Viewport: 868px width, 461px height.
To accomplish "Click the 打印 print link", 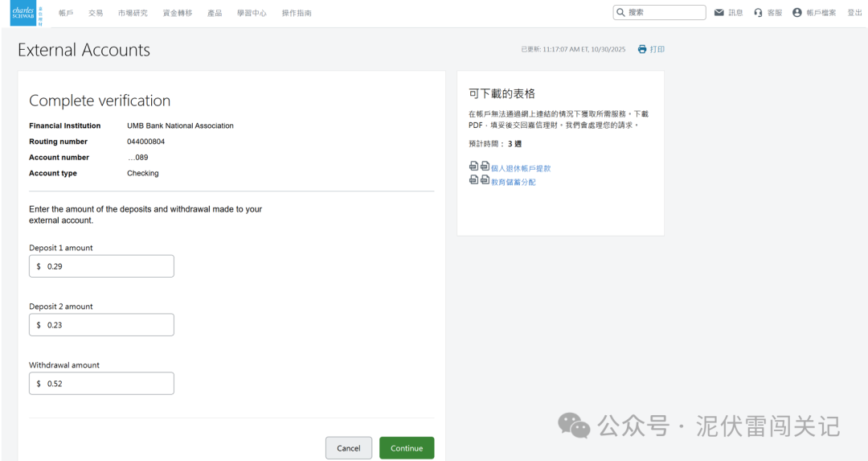I will [657, 49].
